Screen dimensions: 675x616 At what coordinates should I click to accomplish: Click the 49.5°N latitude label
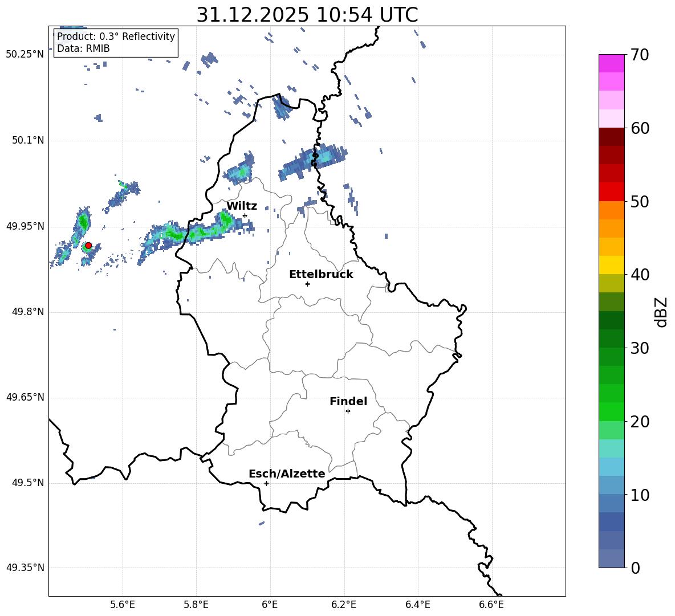point(29,483)
